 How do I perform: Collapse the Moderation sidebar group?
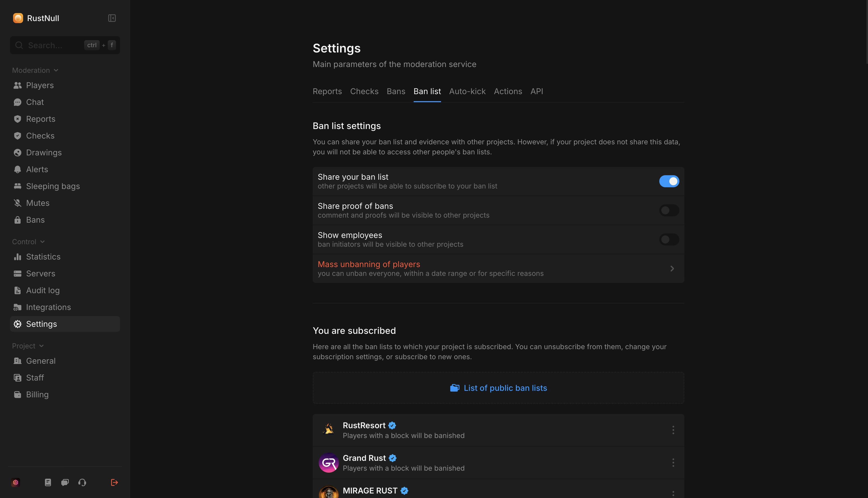(56, 70)
